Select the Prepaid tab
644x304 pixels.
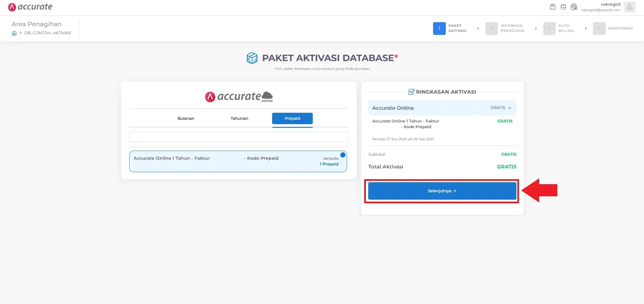tap(292, 118)
